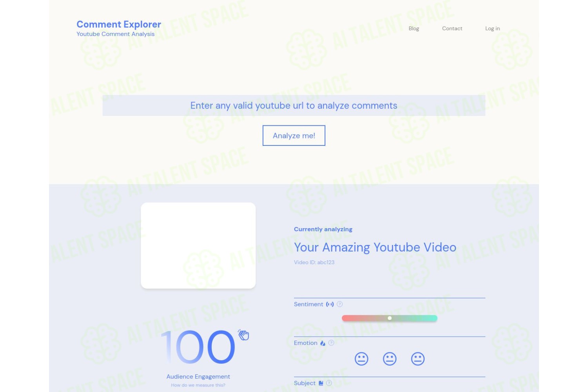588x392 pixels.
Task: Click the second neutral face emoji
Action: tap(390, 359)
